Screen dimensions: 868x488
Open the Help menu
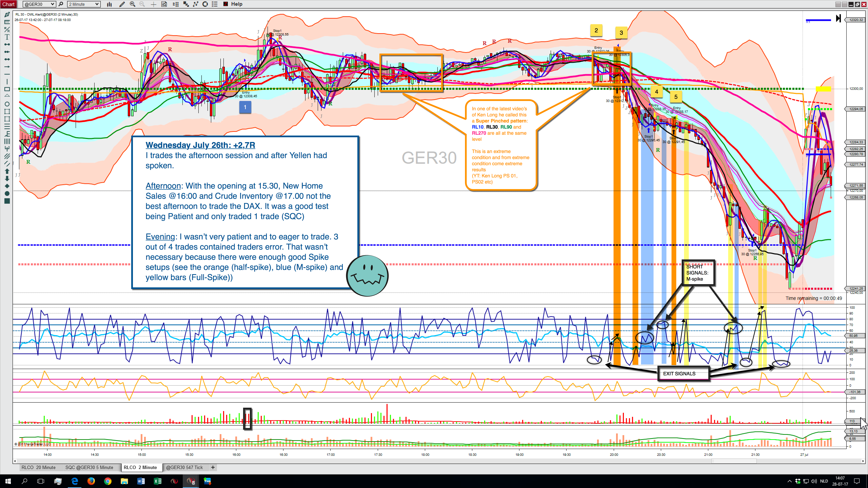pyautogui.click(x=237, y=4)
